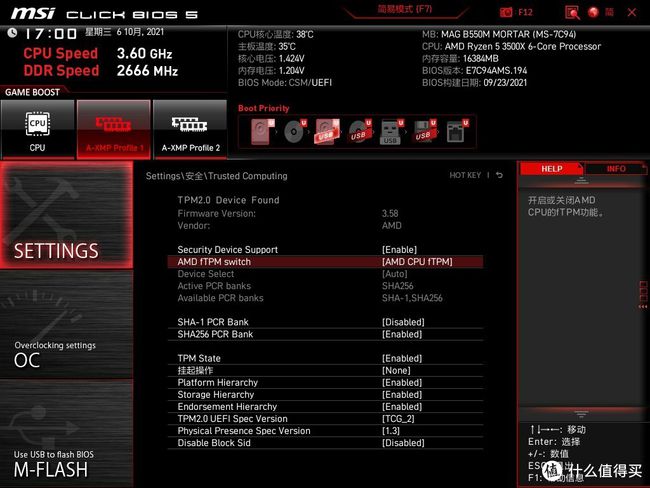This screenshot has width=650, height=488.
Task: Open the 挂起操作 [None] option
Action: pos(325,370)
